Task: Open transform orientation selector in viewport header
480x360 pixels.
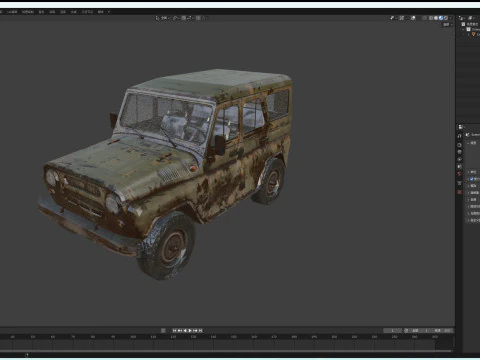Action: pos(163,18)
